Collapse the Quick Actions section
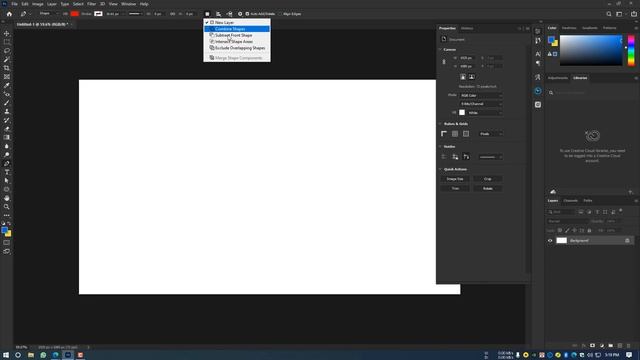640x360 pixels. pos(440,169)
